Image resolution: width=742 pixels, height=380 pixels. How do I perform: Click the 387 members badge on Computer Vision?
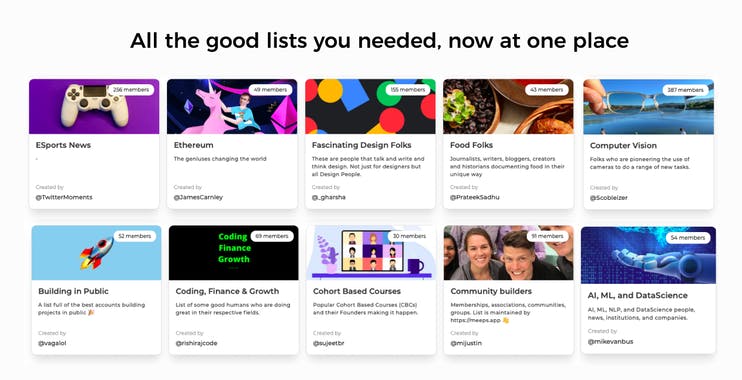pos(685,89)
